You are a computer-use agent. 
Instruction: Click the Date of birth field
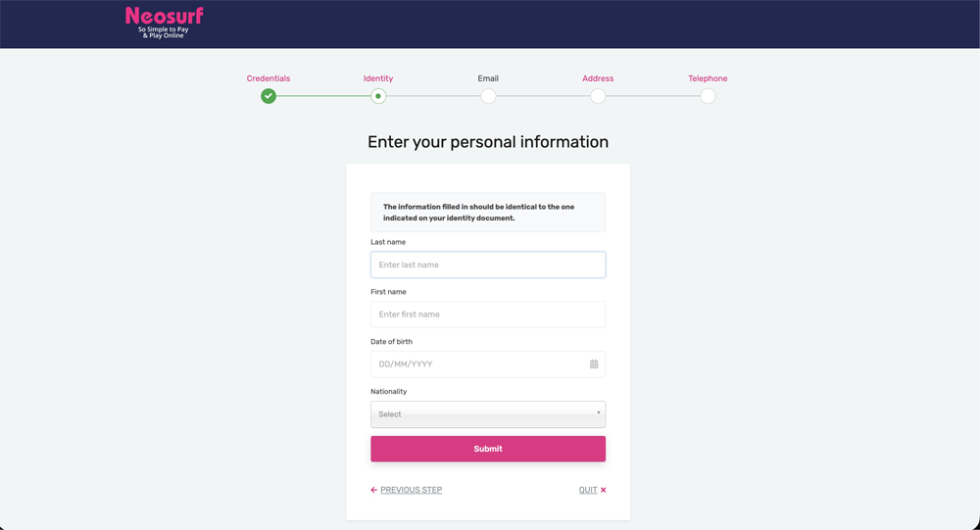pyautogui.click(x=478, y=364)
